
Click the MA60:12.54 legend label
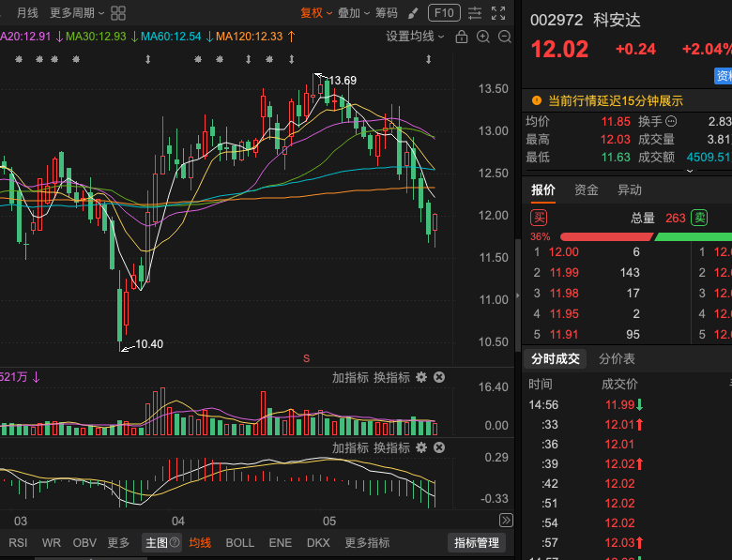tap(171, 37)
